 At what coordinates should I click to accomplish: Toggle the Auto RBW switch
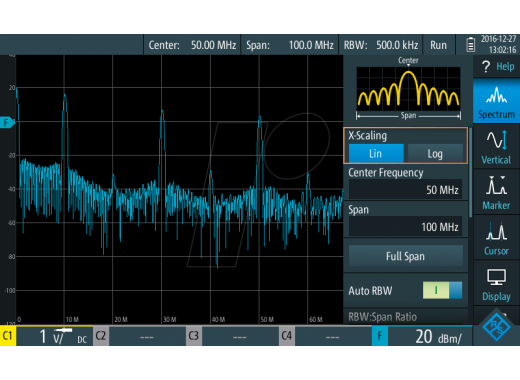pyautogui.click(x=442, y=290)
